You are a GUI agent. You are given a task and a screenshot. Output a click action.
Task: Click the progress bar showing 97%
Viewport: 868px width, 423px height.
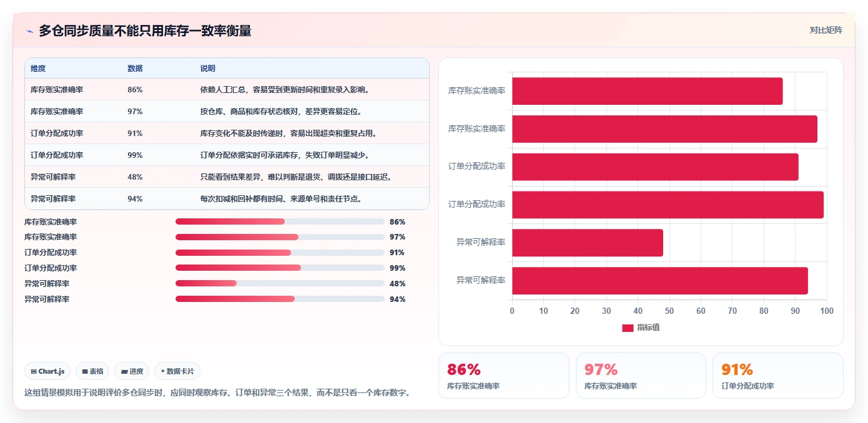(x=280, y=237)
